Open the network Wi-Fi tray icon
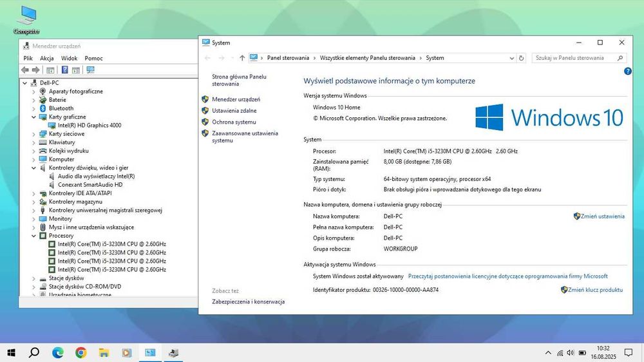The width and height of the screenshot is (644, 362). pos(560,352)
